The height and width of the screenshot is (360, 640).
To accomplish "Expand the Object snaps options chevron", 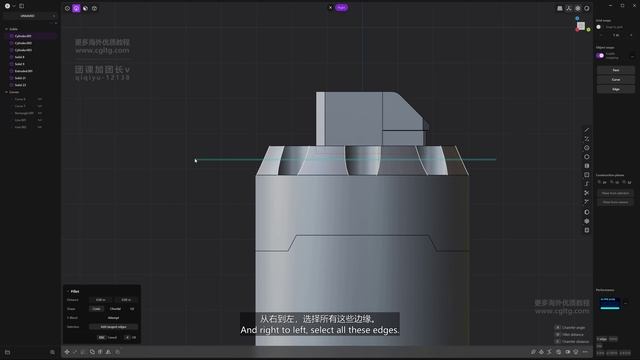I will pyautogui.click(x=632, y=56).
